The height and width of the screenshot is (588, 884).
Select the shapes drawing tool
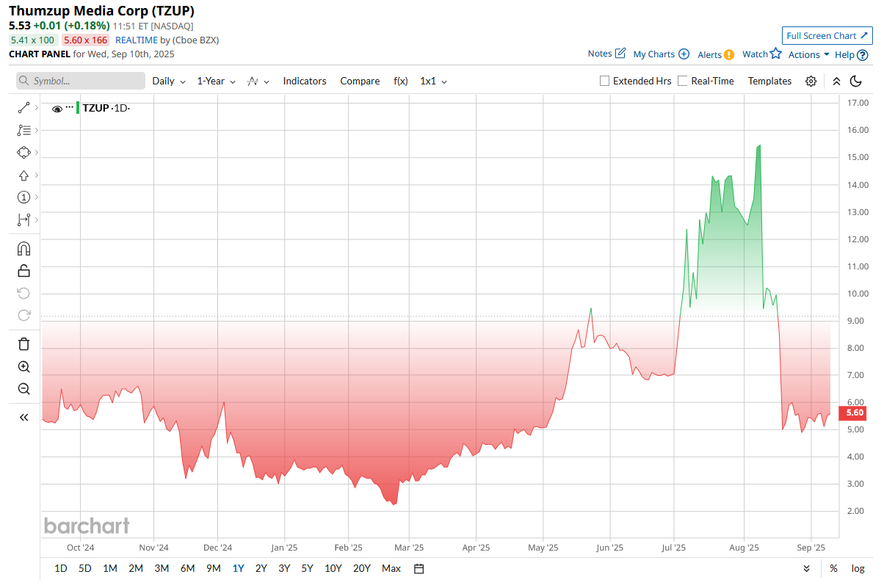click(x=23, y=153)
